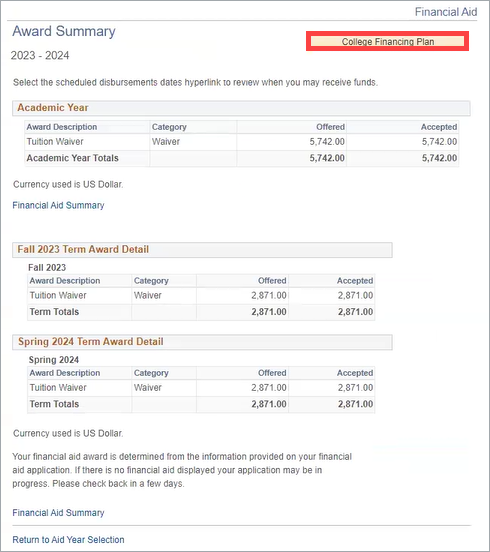490x552 pixels.
Task: Click the Term Totals label in Fall 2023 table
Action: tap(54, 312)
